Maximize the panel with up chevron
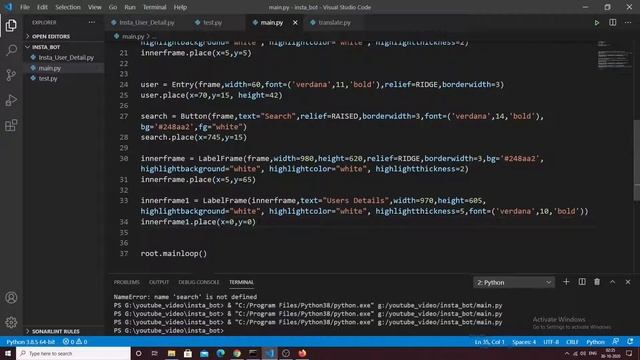Viewport: 640px width, 360px height. (613, 282)
